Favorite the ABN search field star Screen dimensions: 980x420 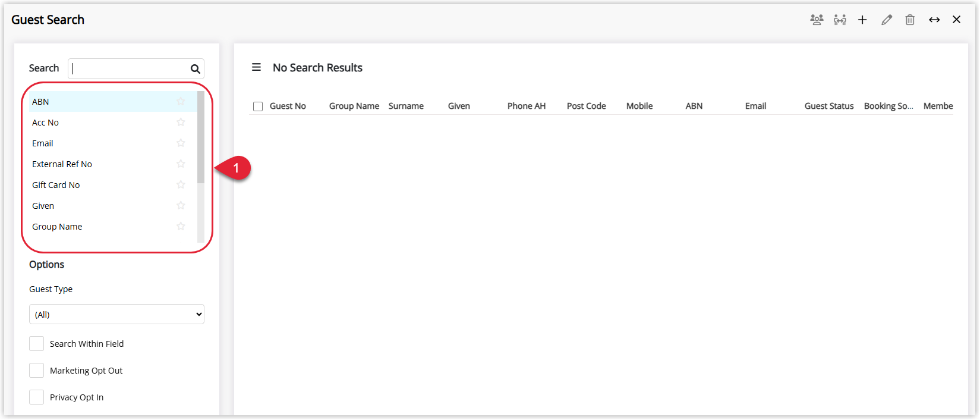coord(181,102)
